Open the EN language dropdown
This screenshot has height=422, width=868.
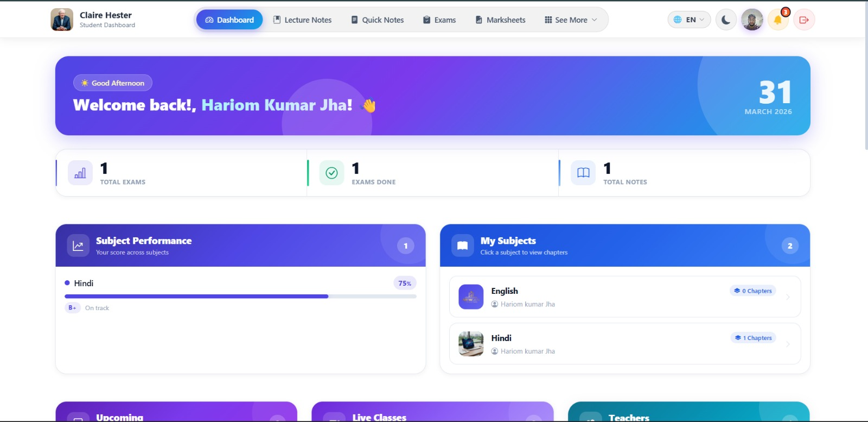(689, 20)
